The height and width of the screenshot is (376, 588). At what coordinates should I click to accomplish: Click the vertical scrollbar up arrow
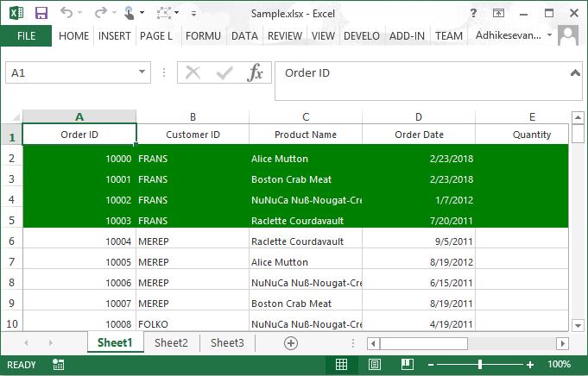(578, 117)
